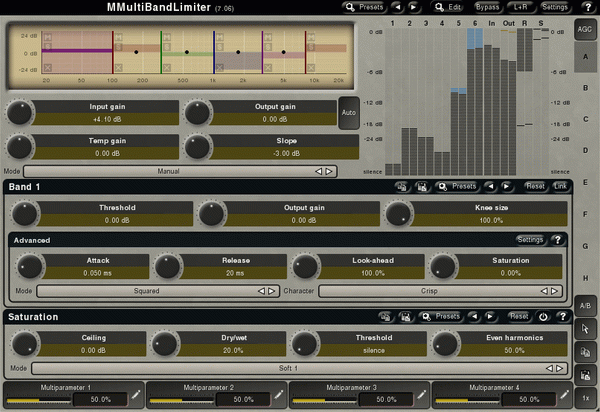600x412 pixels.
Task: Edit Multiparameter 4 with pencil icon
Action: tap(564, 395)
